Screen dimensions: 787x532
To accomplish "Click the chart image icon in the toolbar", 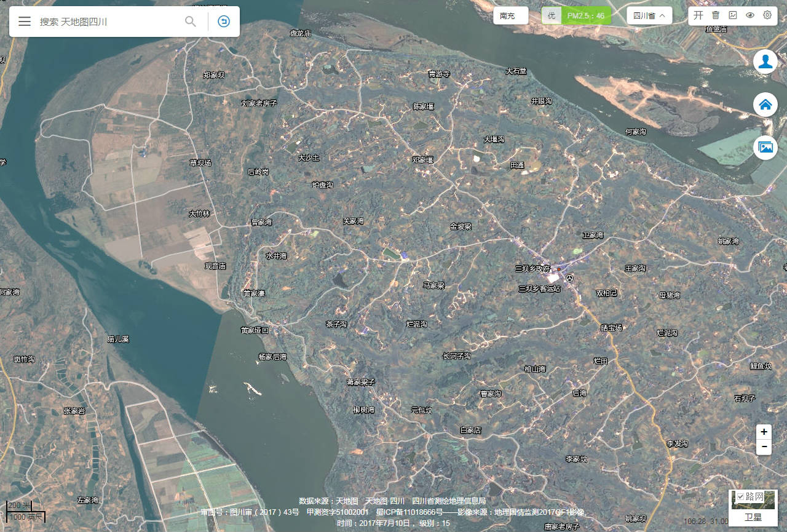I will click(x=733, y=15).
